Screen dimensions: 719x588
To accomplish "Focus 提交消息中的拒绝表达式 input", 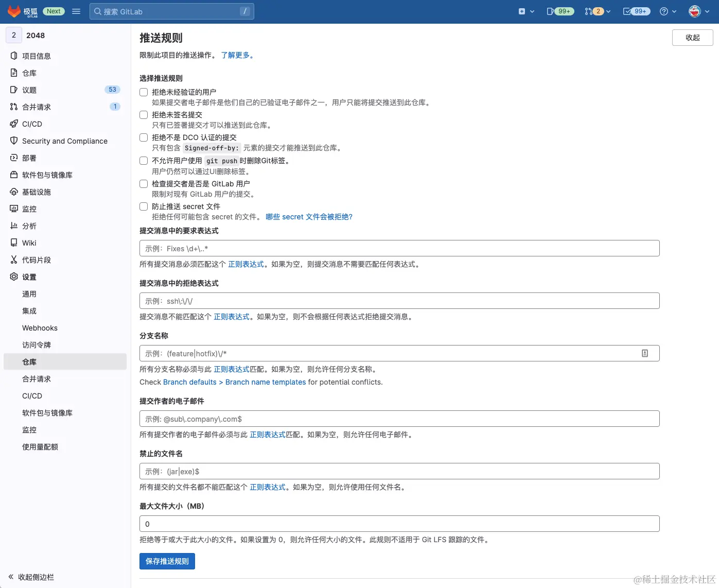I will click(399, 301).
